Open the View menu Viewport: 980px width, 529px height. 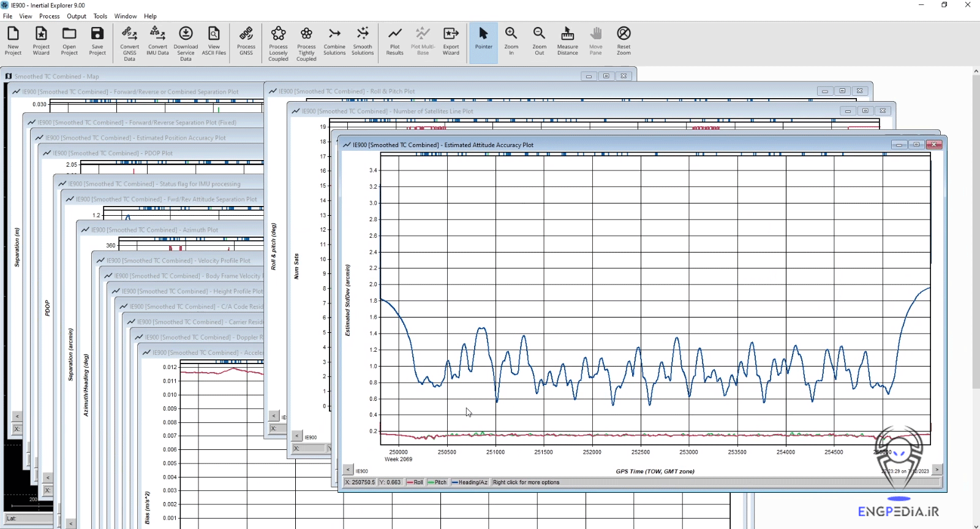tap(26, 16)
